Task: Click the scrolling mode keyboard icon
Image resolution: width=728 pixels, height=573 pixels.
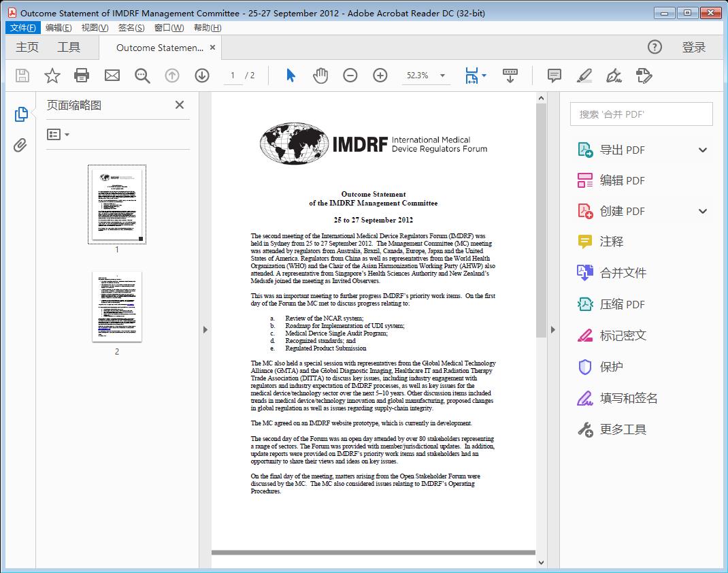Action: pyautogui.click(x=510, y=76)
